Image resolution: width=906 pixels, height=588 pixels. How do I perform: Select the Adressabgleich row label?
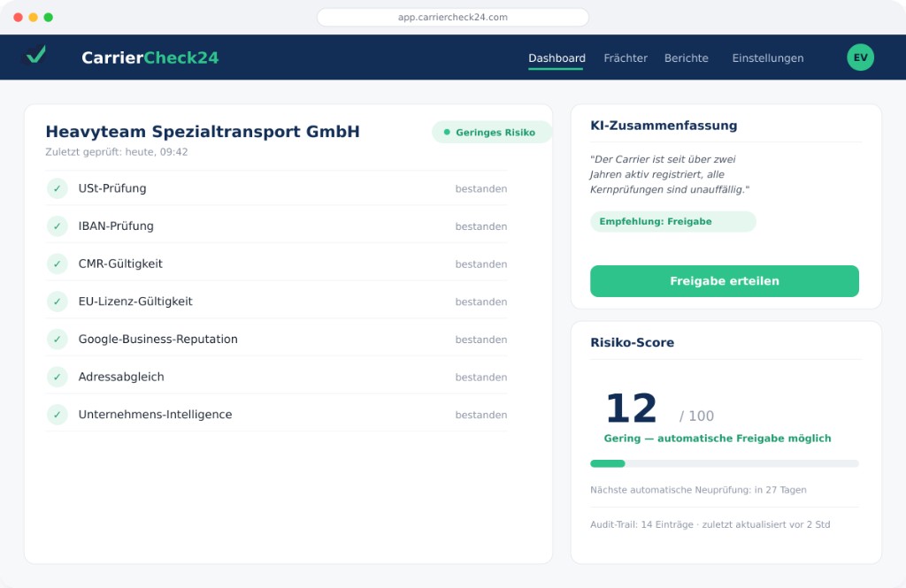pyautogui.click(x=121, y=377)
